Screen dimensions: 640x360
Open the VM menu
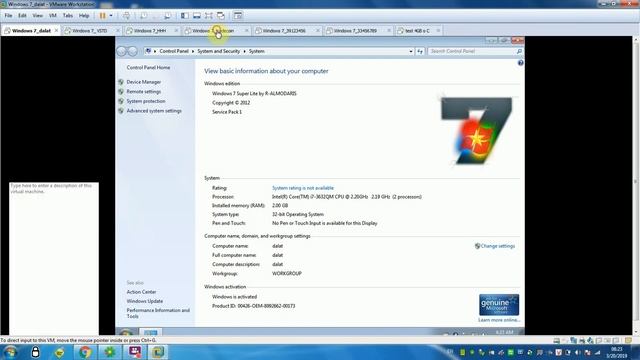point(53,16)
